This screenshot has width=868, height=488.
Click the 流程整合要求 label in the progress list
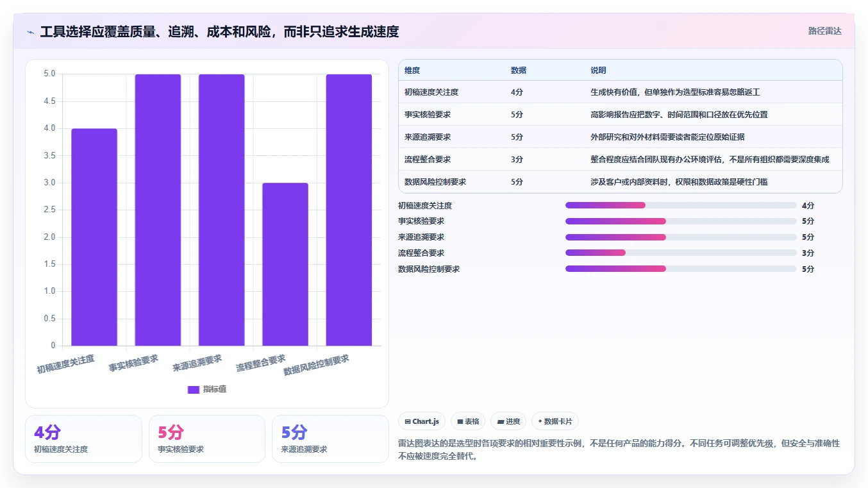(421, 253)
